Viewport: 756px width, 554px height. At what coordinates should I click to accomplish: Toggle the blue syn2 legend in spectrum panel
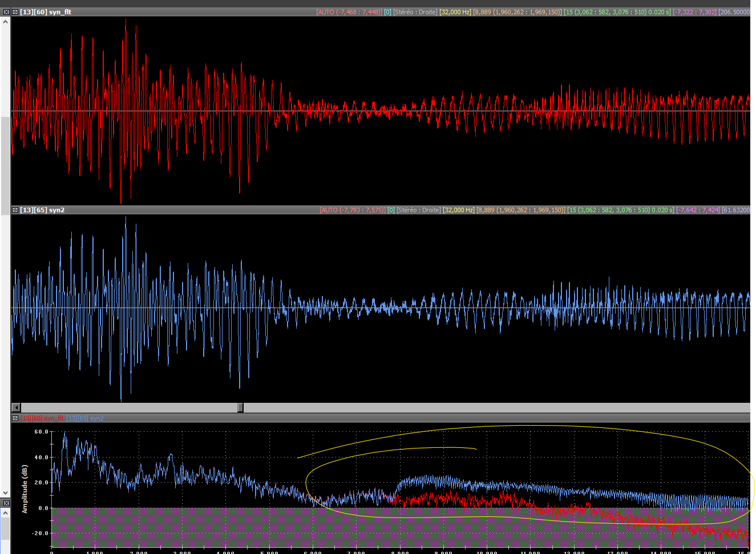pyautogui.click(x=85, y=418)
